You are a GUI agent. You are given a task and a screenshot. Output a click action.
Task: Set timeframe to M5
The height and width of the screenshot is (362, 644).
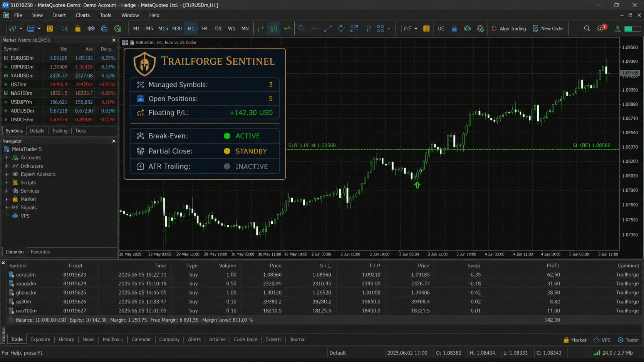[x=149, y=28]
